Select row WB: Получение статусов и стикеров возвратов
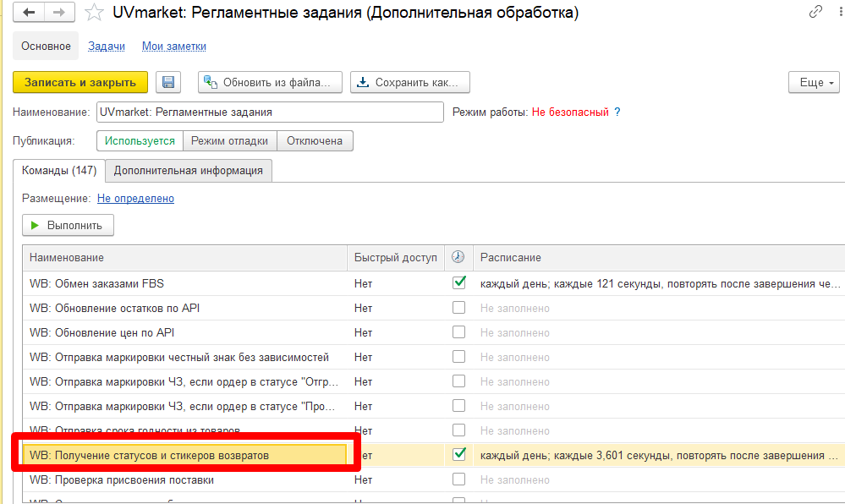 coord(434,455)
